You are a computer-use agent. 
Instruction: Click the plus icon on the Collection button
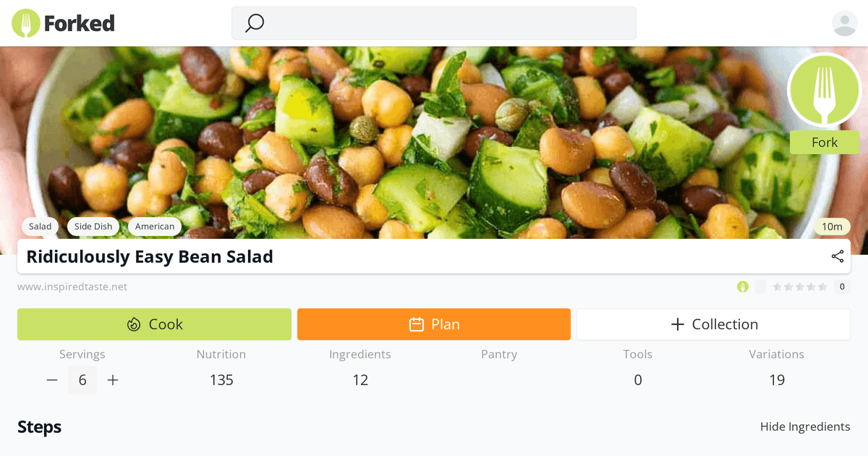676,324
